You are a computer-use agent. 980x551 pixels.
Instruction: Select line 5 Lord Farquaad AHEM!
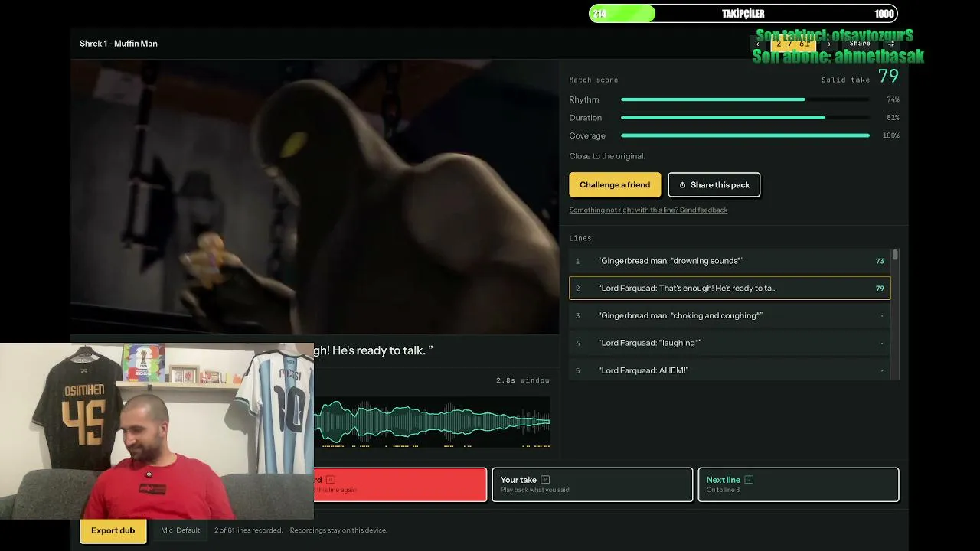(x=730, y=370)
